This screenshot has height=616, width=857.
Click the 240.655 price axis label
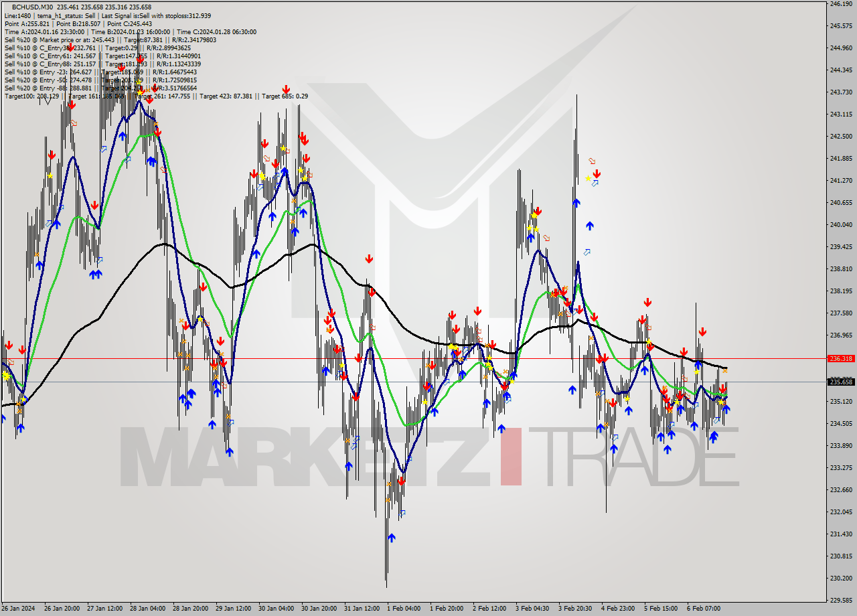pyautogui.click(x=841, y=203)
